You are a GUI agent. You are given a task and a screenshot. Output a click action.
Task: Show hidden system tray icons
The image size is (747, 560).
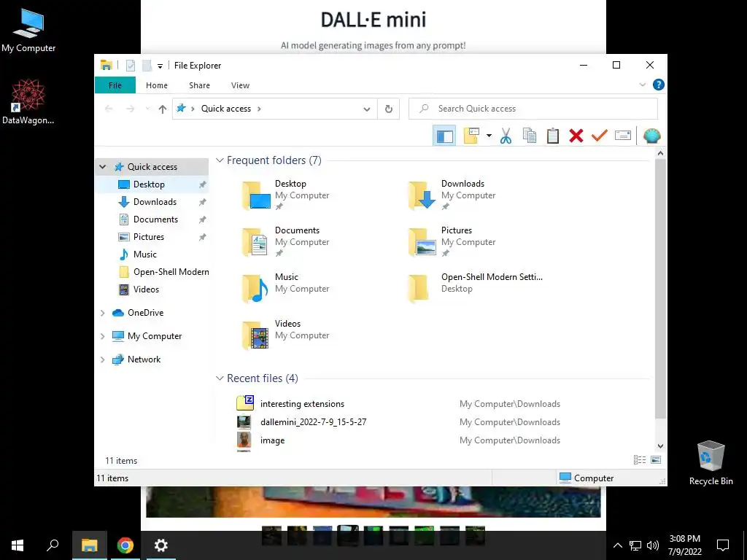pos(617,545)
